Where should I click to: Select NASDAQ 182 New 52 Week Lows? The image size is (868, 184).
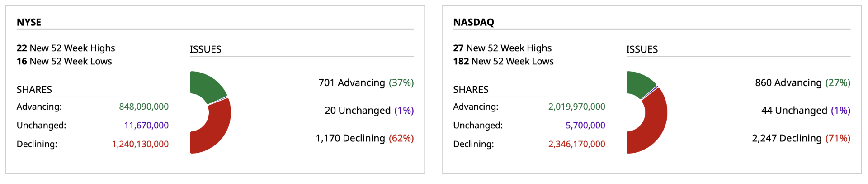(503, 61)
